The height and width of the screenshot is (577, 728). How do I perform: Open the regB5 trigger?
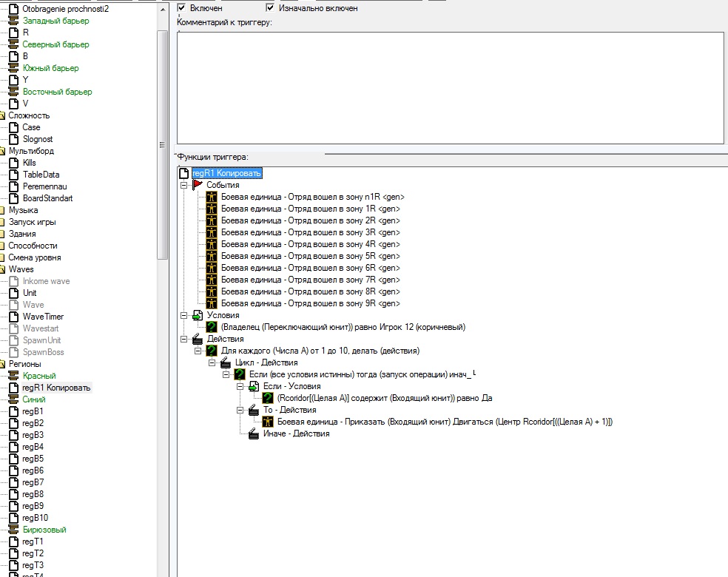(33, 459)
